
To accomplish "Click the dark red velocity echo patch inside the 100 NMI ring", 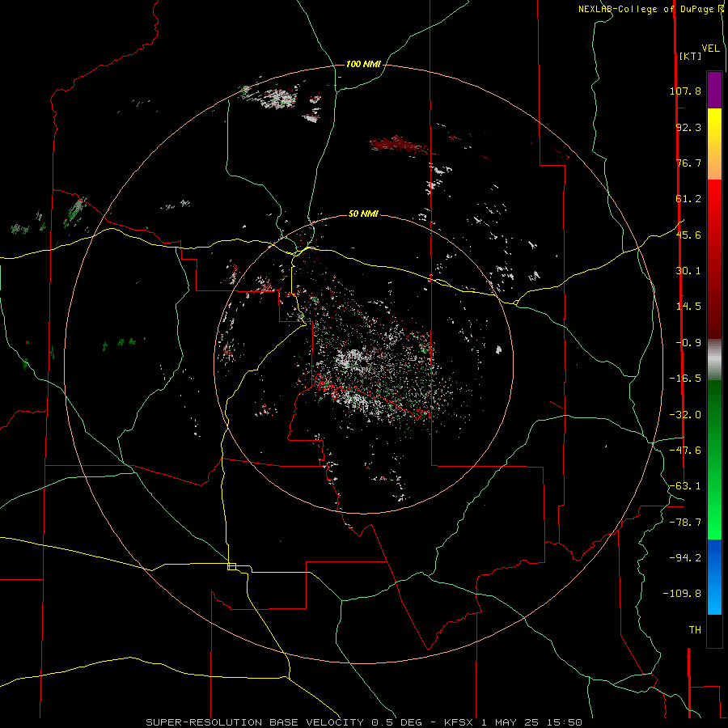I will pos(400,145).
